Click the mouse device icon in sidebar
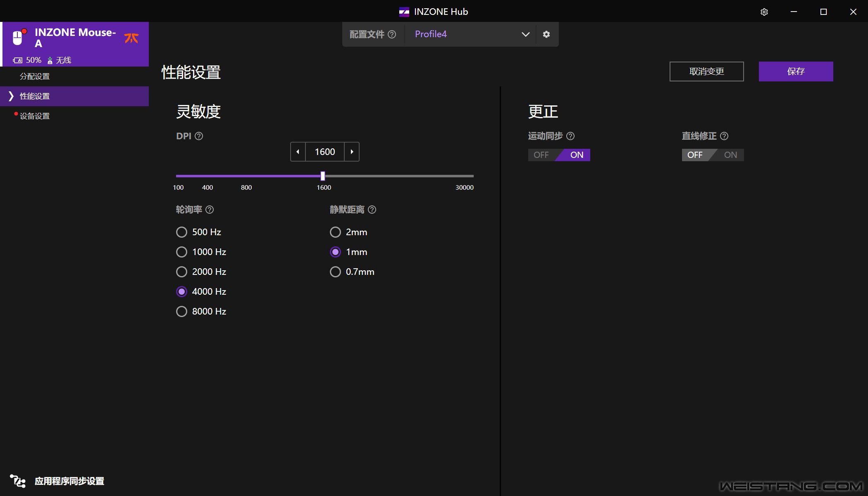The height and width of the screenshot is (496, 868). tap(18, 38)
